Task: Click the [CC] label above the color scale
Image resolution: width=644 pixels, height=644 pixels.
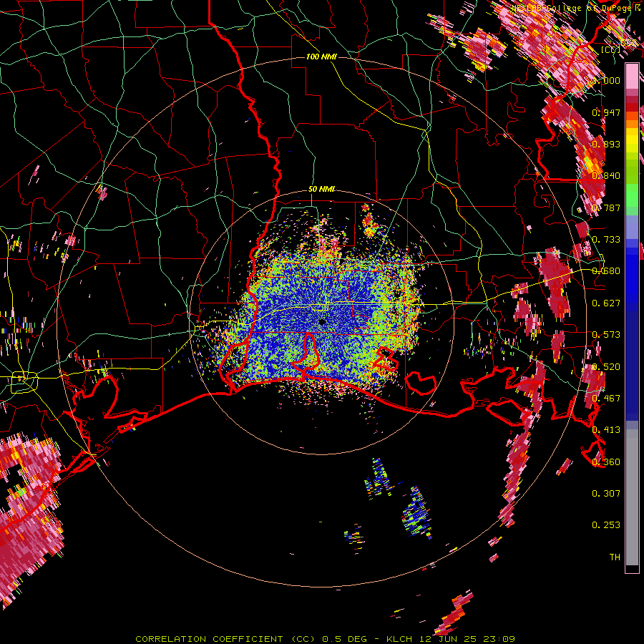Action: pyautogui.click(x=610, y=49)
